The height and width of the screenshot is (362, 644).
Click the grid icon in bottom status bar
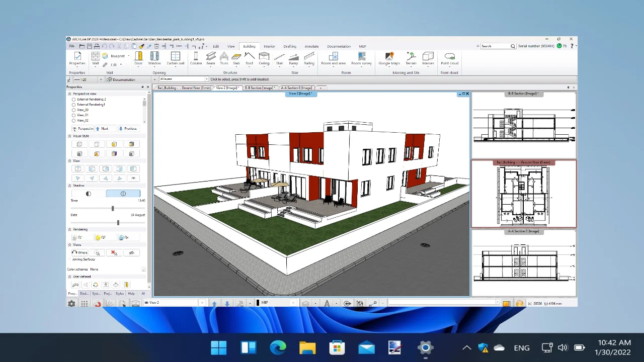[x=84, y=304]
